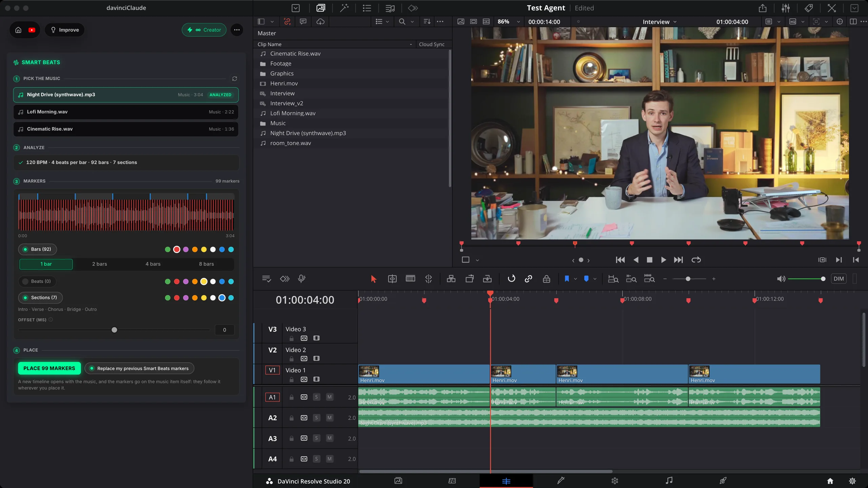Click the PLACE 99 MARKERS button
Image resolution: width=868 pixels, height=488 pixels.
pyautogui.click(x=49, y=368)
